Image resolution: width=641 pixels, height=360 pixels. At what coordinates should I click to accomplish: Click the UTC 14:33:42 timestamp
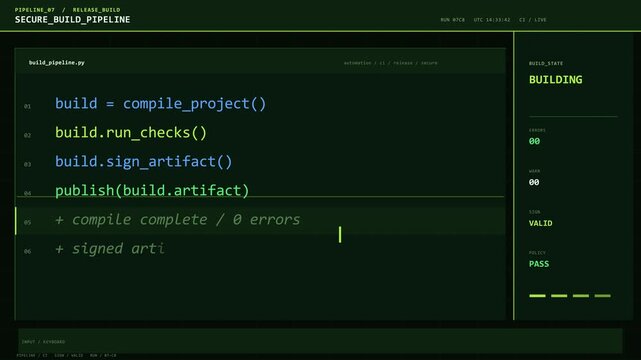point(492,20)
